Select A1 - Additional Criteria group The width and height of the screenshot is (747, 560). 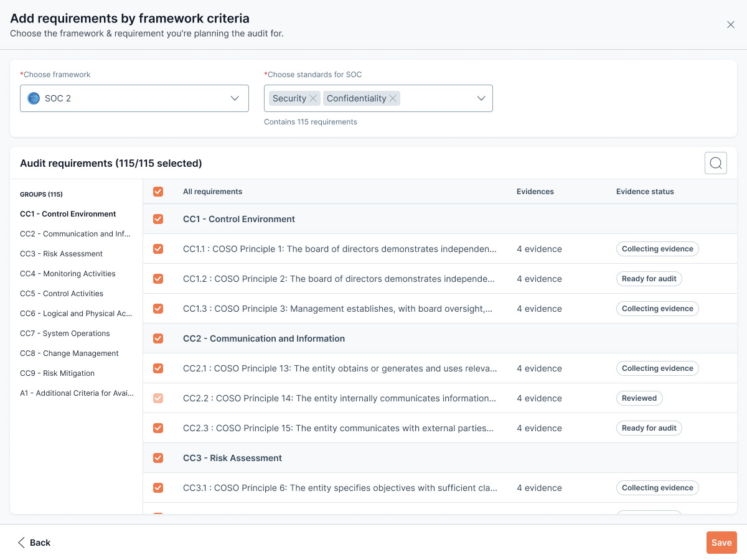point(77,393)
